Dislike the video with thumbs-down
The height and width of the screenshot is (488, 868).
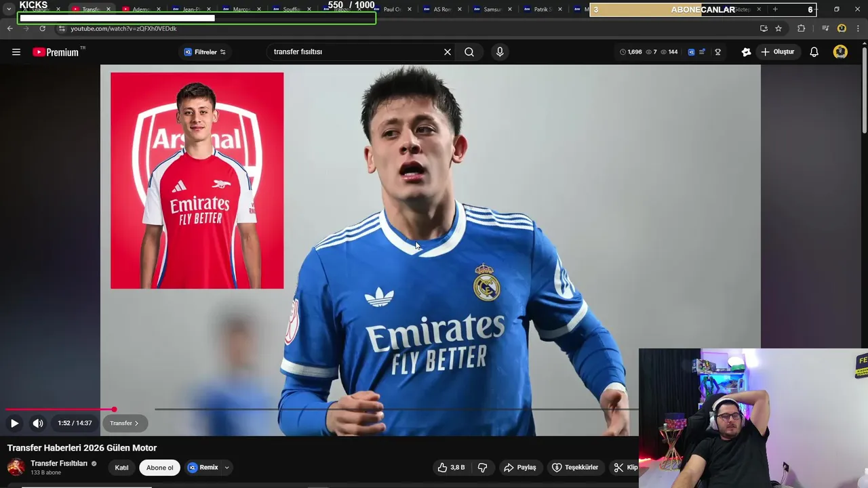pyautogui.click(x=483, y=468)
